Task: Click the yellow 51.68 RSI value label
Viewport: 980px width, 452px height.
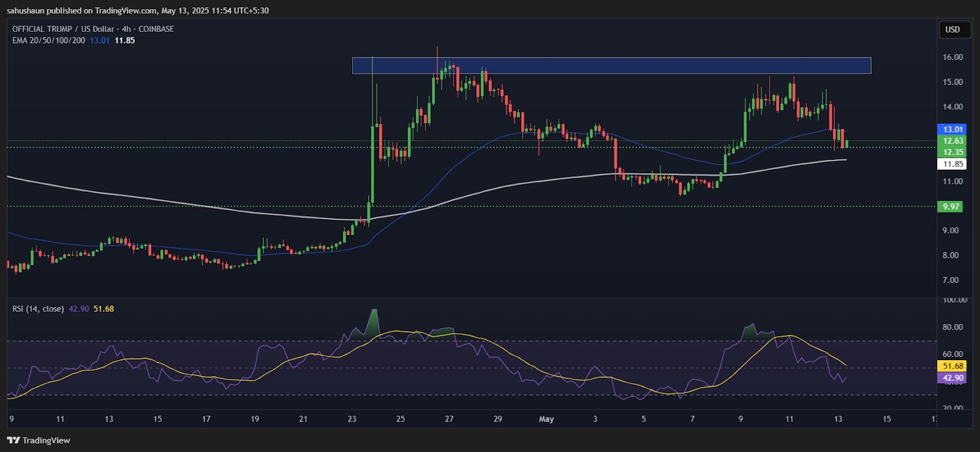Action: click(x=952, y=366)
